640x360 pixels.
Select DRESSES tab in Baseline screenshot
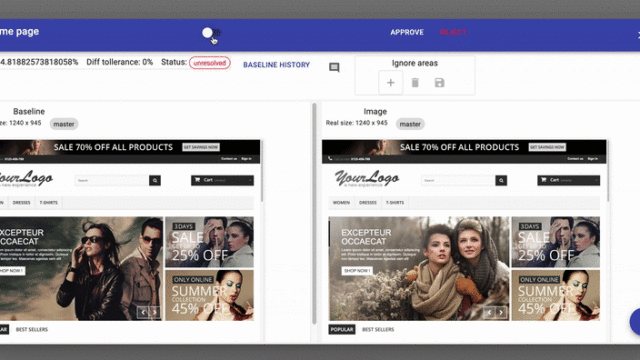22,202
